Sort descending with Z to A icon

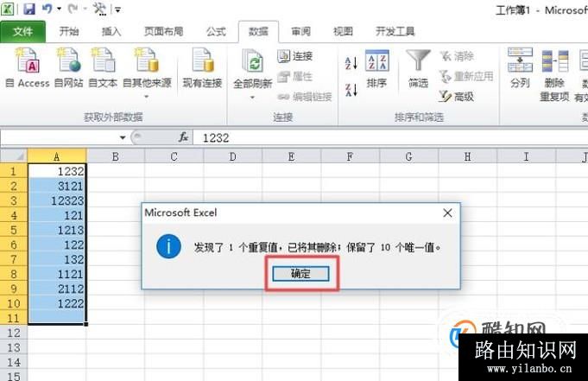pyautogui.click(x=351, y=90)
